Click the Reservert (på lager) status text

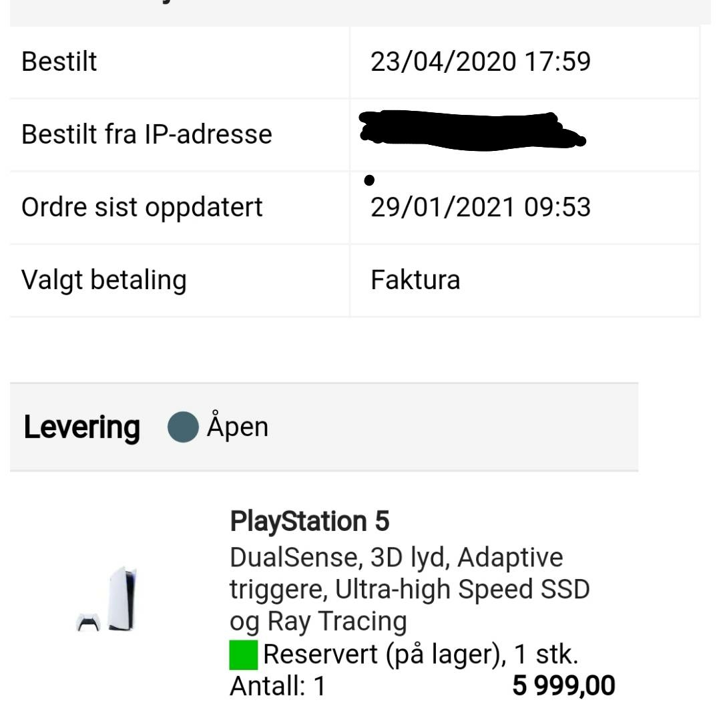(x=421, y=654)
